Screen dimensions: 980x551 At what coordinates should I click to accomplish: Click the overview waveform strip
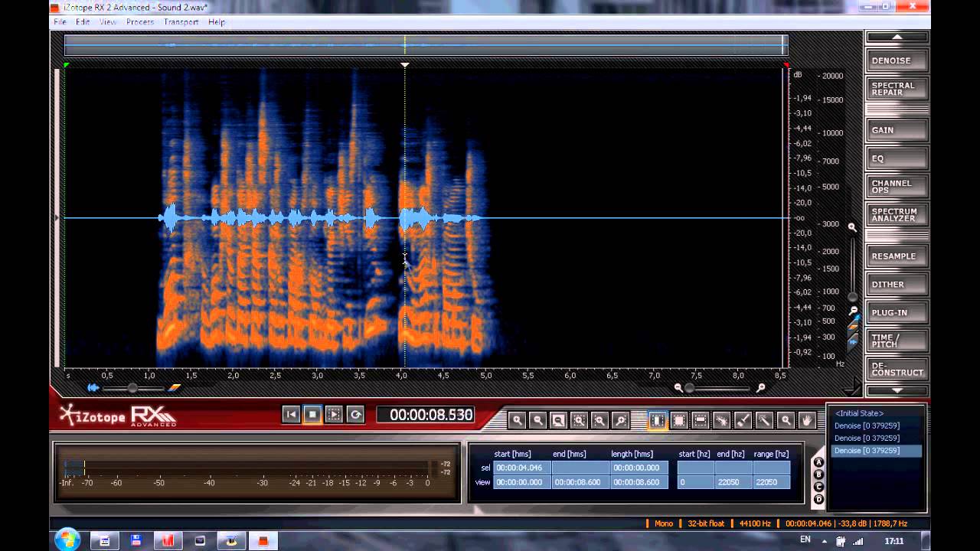click(x=426, y=45)
